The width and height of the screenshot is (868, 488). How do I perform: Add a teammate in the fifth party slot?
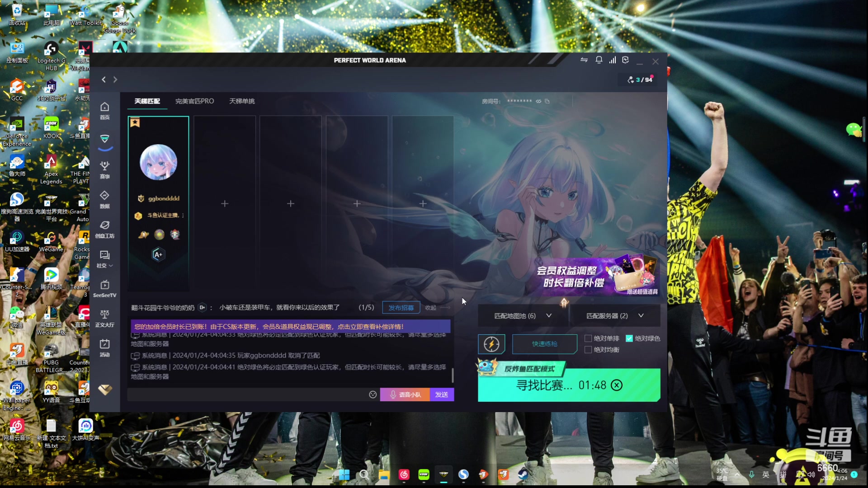tap(423, 204)
